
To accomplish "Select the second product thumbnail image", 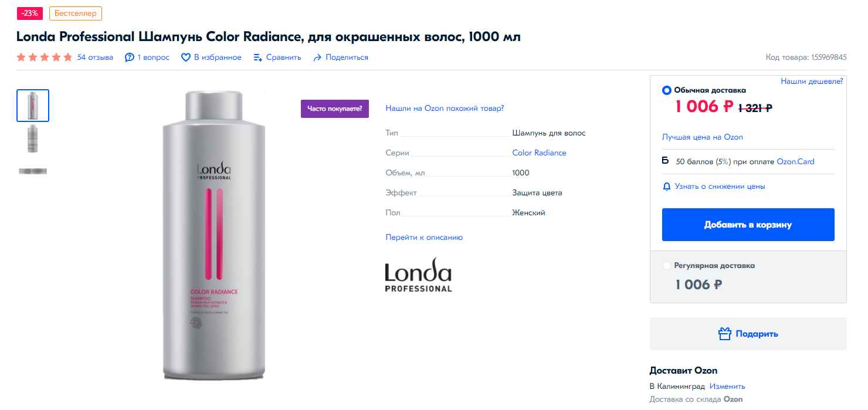I will coord(33,138).
